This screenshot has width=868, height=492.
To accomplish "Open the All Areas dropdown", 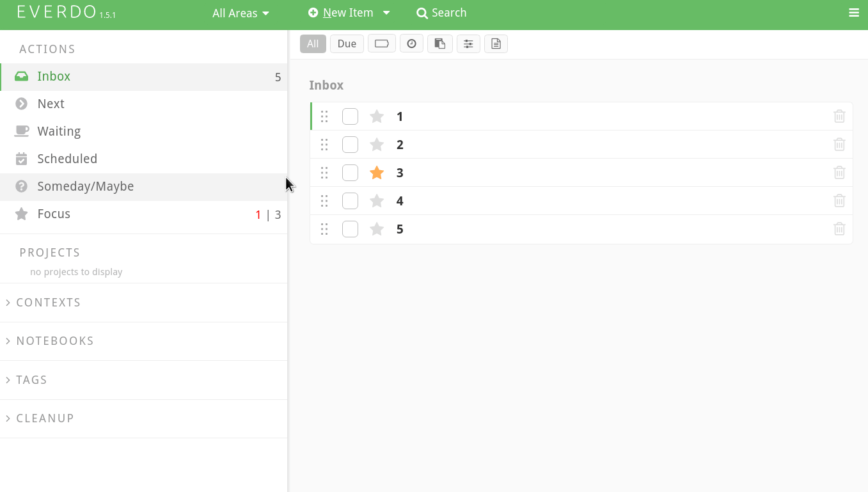I will pos(241,12).
